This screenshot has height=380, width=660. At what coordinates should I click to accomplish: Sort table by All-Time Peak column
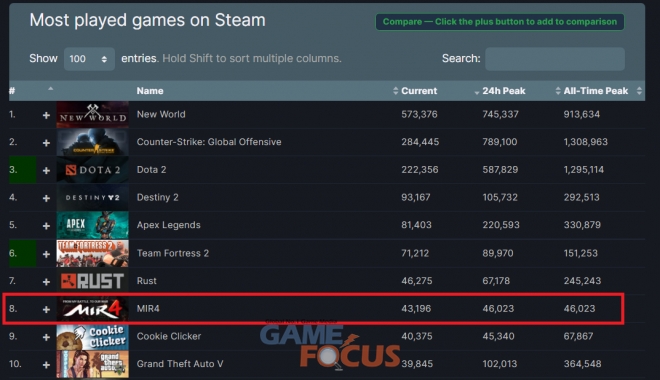596,91
